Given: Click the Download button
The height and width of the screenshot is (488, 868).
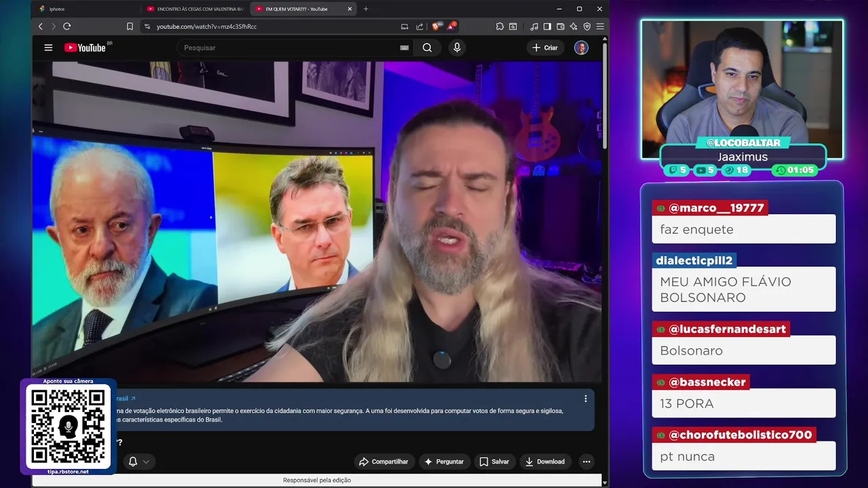Looking at the screenshot, I should pos(545,462).
